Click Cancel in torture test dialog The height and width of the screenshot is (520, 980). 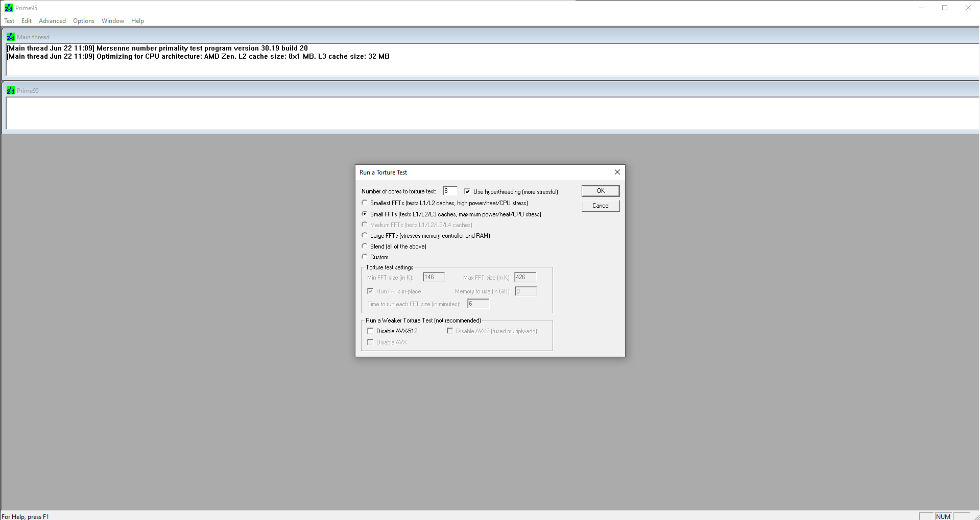click(x=601, y=206)
